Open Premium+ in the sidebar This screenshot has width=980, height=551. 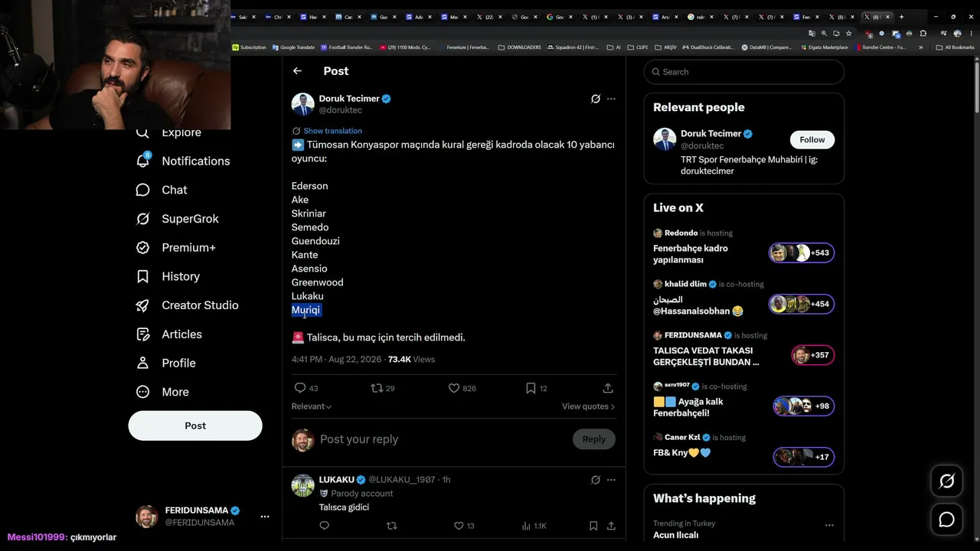pyautogui.click(x=175, y=248)
